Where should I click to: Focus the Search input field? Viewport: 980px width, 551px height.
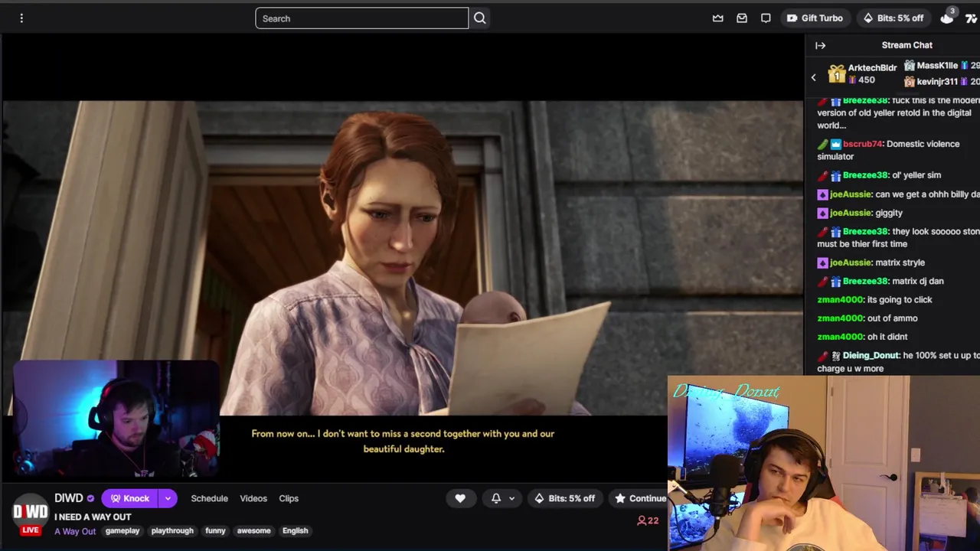361,18
